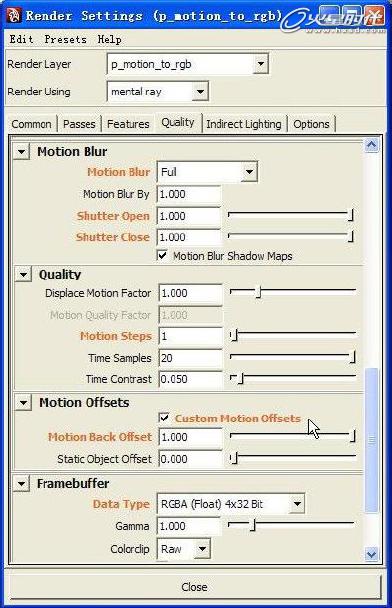The height and width of the screenshot is (608, 392).
Task: Click the Maya icon in title bar
Action: coord(14,16)
